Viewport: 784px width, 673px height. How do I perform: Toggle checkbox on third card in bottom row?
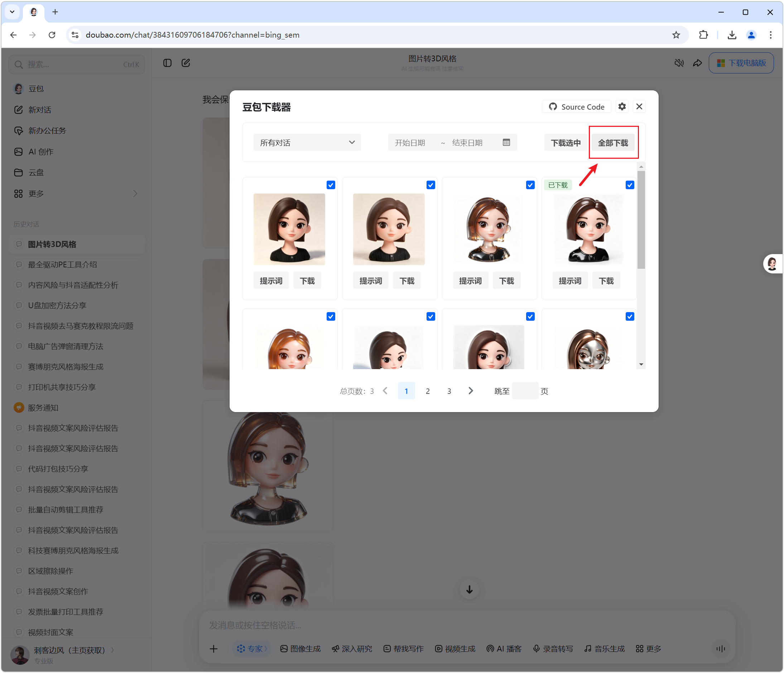tap(530, 316)
